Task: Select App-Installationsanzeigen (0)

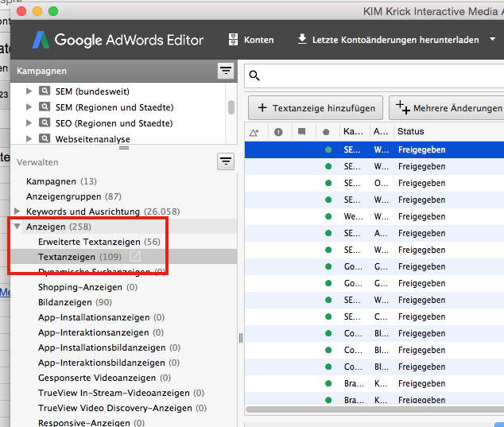Action: pos(101,317)
